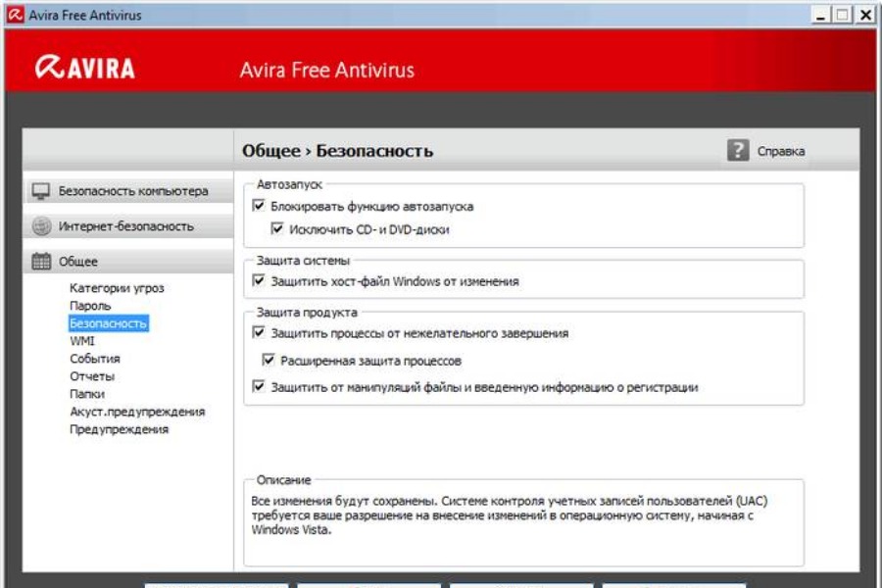The height and width of the screenshot is (588, 882).
Task: Select Категории угроз in the tree
Action: tap(117, 288)
